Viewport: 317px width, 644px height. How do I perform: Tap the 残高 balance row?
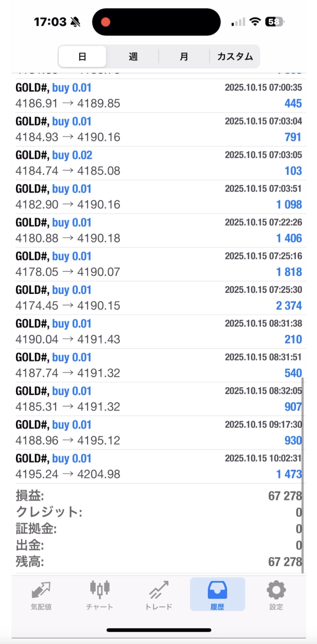(158, 562)
